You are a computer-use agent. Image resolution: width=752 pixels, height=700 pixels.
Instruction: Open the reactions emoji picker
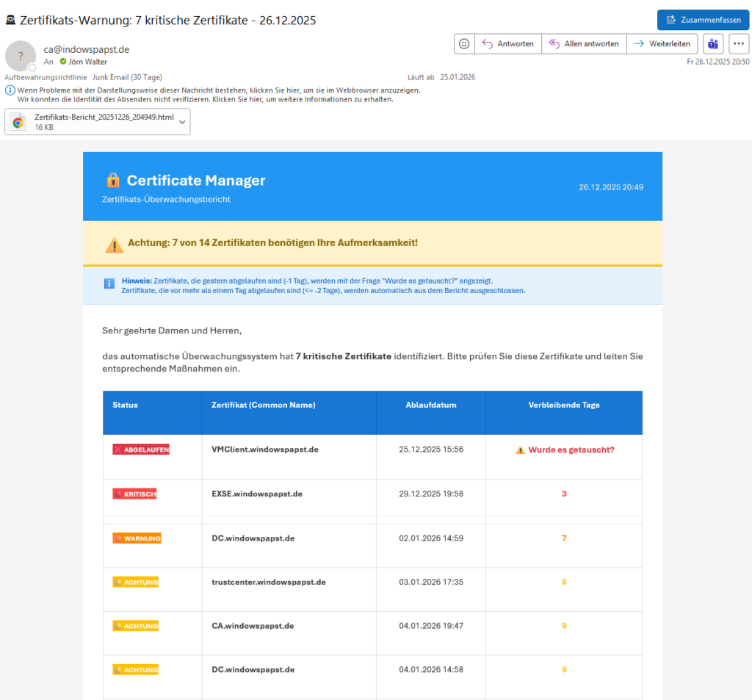(x=464, y=44)
